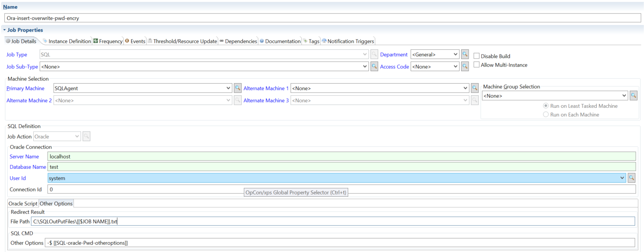Expand the Job Sub-Type dropdown
The width and height of the screenshot is (644, 252).
click(365, 67)
